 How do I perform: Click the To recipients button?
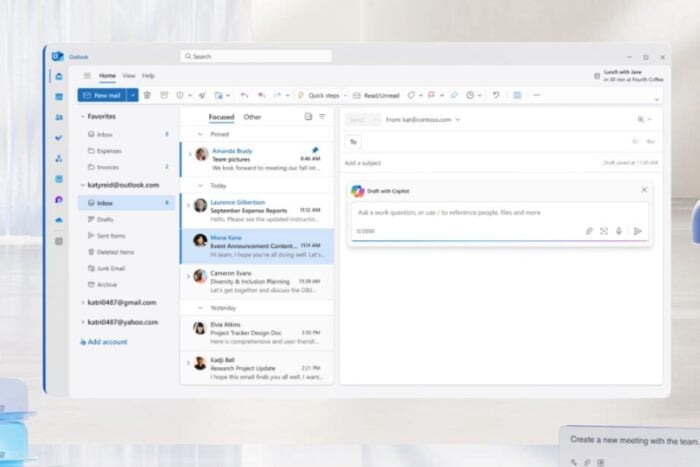(353, 142)
